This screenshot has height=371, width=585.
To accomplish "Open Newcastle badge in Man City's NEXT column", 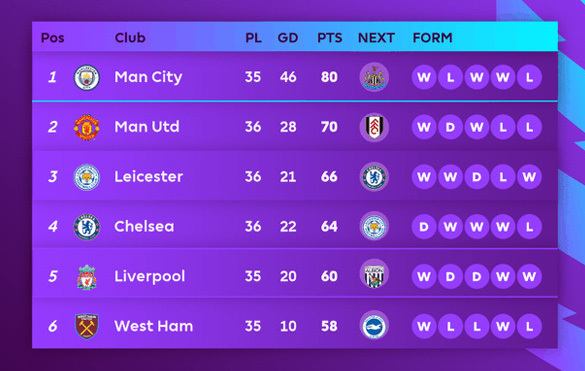I will point(374,77).
